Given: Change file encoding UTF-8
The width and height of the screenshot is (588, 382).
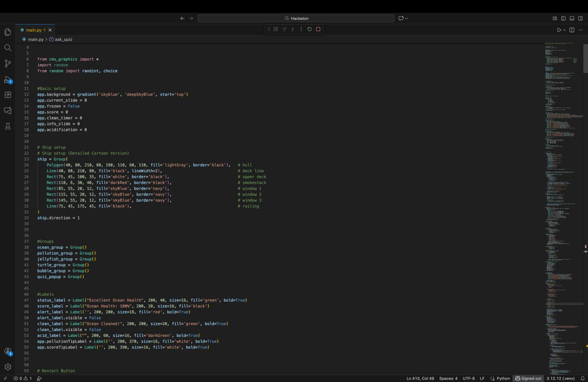Looking at the screenshot, I should point(469,378).
